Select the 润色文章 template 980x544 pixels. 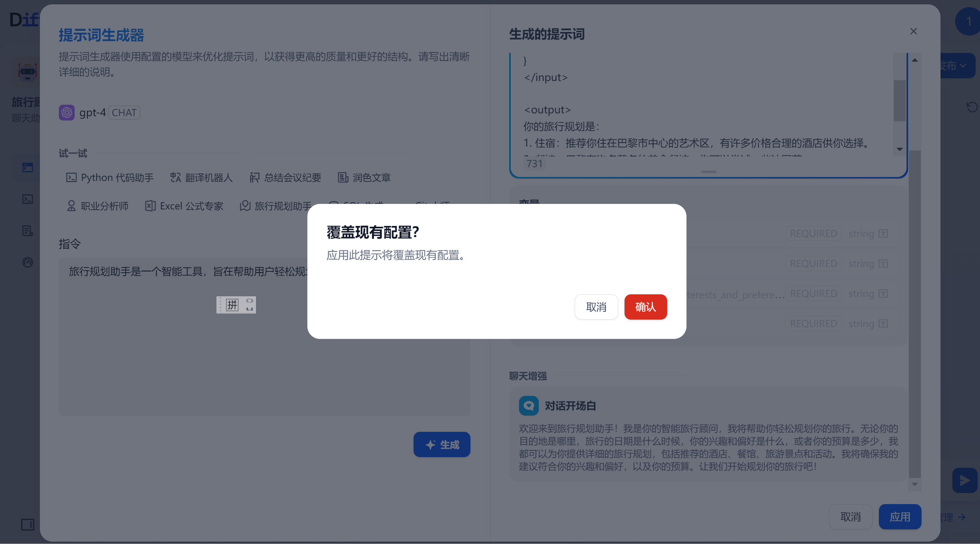click(x=364, y=178)
